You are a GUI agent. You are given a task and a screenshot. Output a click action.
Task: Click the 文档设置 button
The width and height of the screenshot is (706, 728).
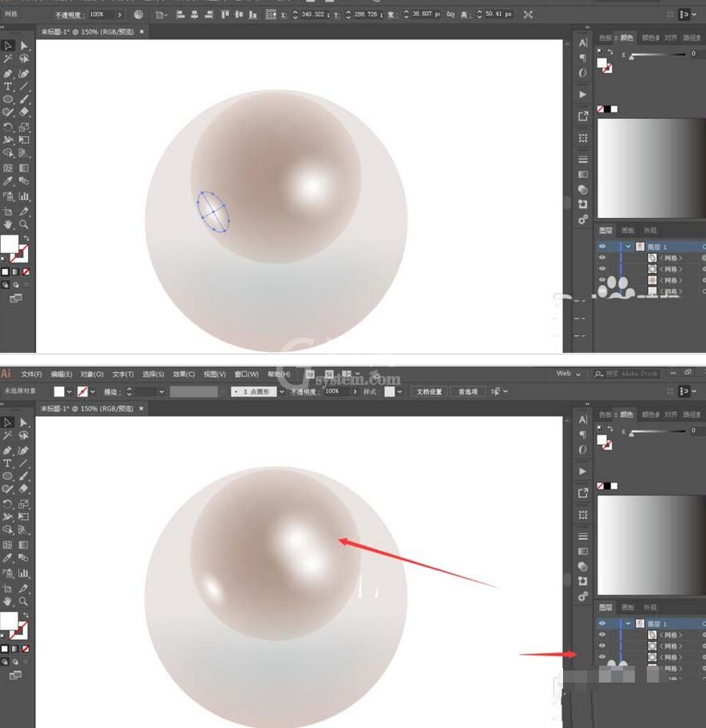pyautogui.click(x=429, y=392)
